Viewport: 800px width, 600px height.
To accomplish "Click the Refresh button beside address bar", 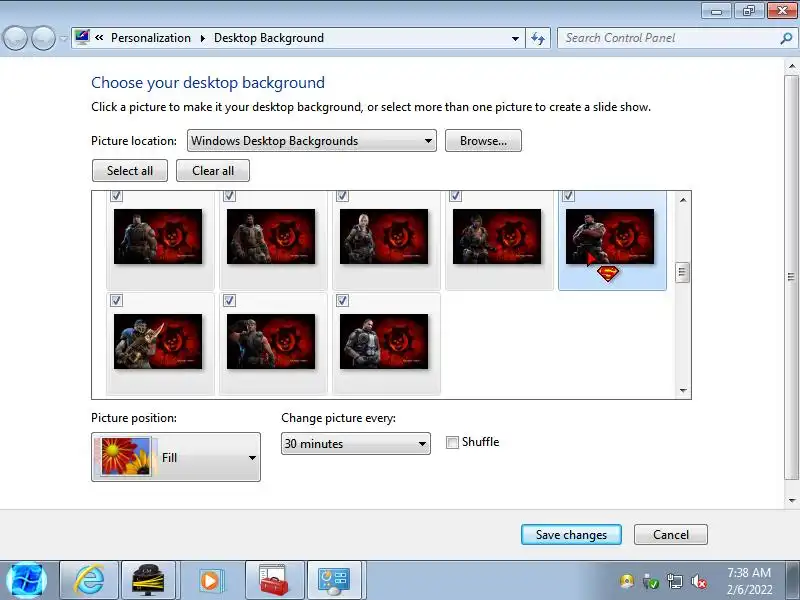I will click(x=538, y=38).
